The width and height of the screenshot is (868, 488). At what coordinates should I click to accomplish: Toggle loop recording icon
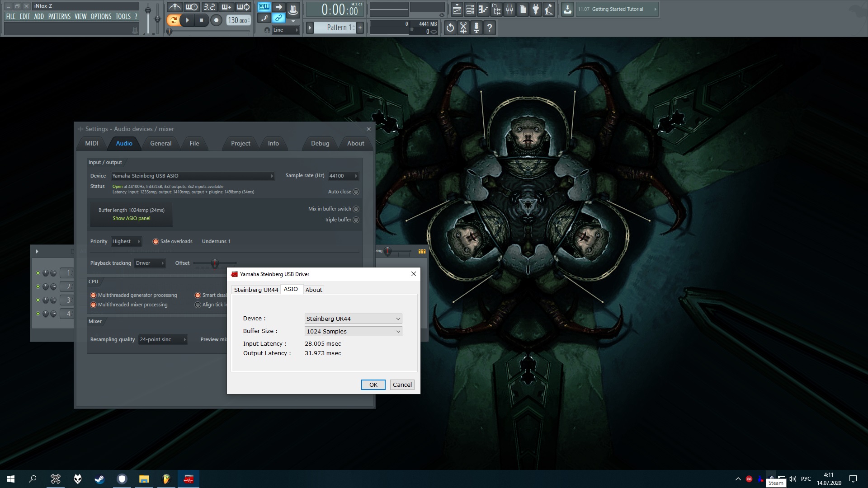pyautogui.click(x=243, y=7)
